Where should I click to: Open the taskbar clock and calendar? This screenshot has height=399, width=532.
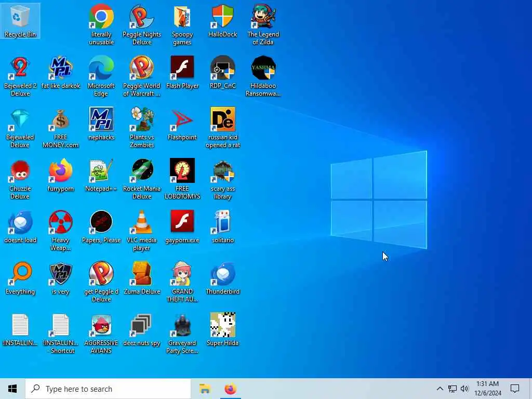pos(487,389)
